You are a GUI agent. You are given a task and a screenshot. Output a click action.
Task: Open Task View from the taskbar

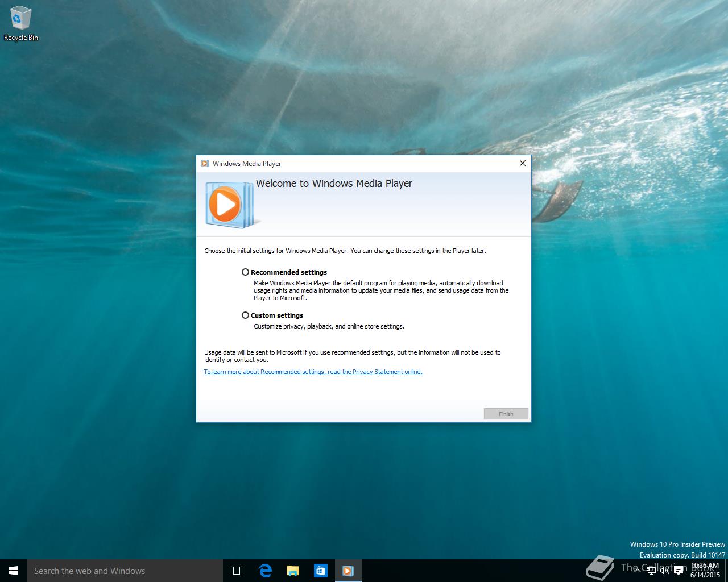[237, 571]
